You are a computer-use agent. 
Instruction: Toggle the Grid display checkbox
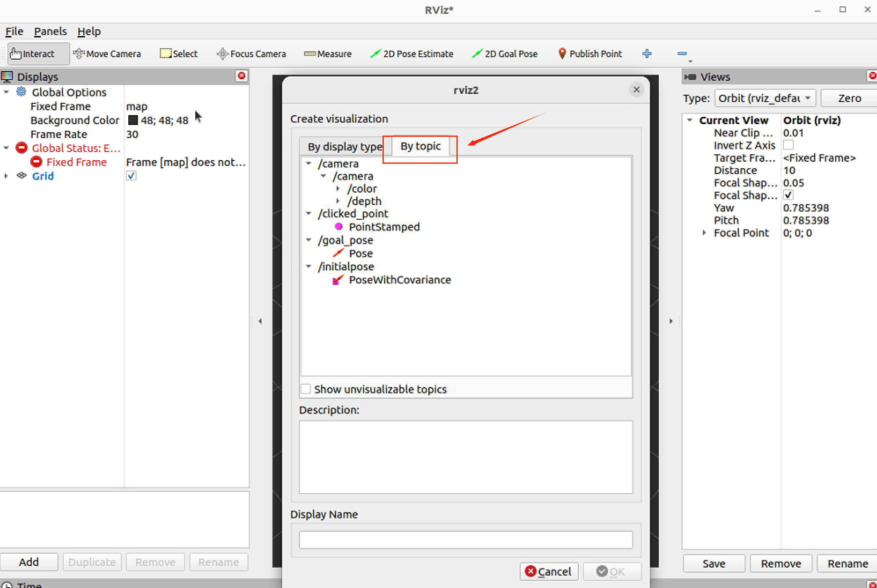click(131, 176)
